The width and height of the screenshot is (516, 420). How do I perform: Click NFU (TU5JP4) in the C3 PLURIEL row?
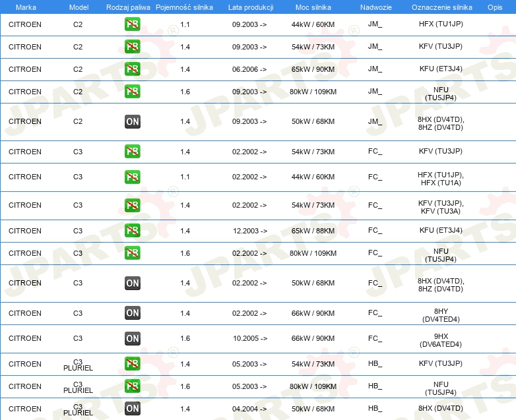(441, 388)
